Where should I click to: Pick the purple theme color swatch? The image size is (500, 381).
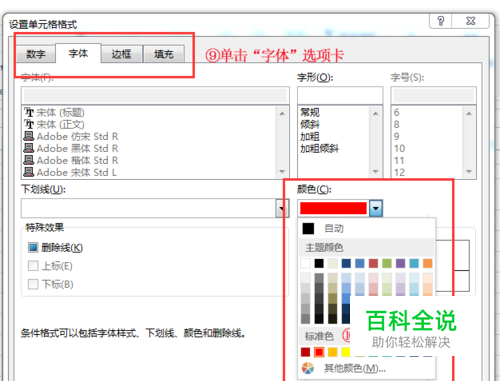coord(401,263)
